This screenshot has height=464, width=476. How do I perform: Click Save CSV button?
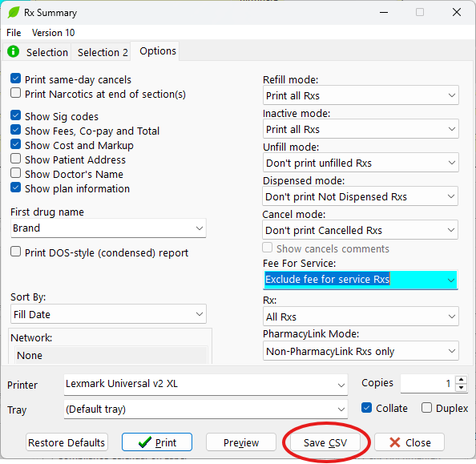click(x=325, y=442)
